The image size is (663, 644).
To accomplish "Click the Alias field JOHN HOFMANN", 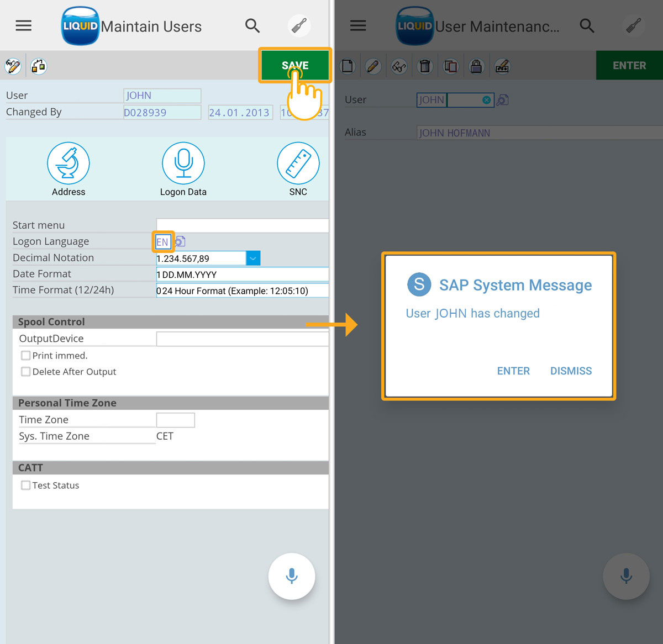I will click(x=540, y=133).
